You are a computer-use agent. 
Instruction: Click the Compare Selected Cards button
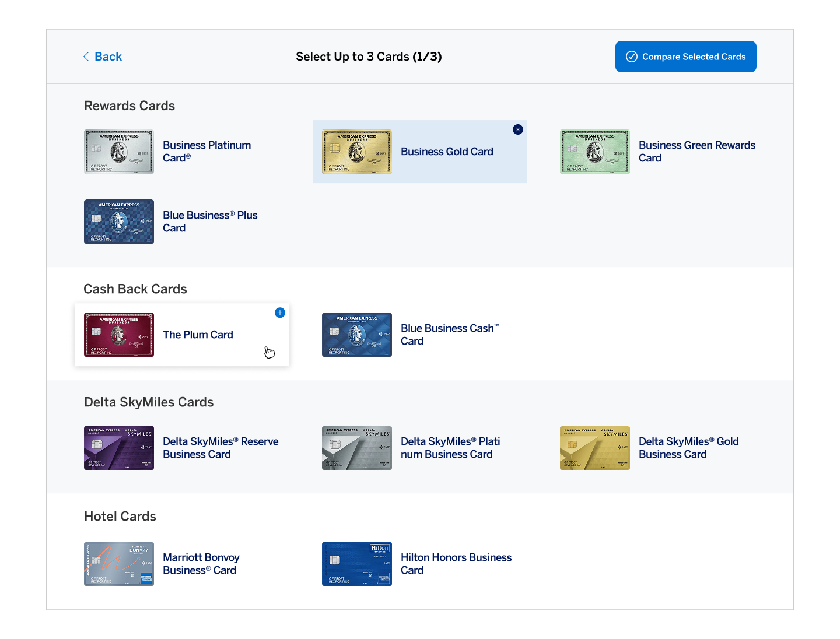click(685, 57)
